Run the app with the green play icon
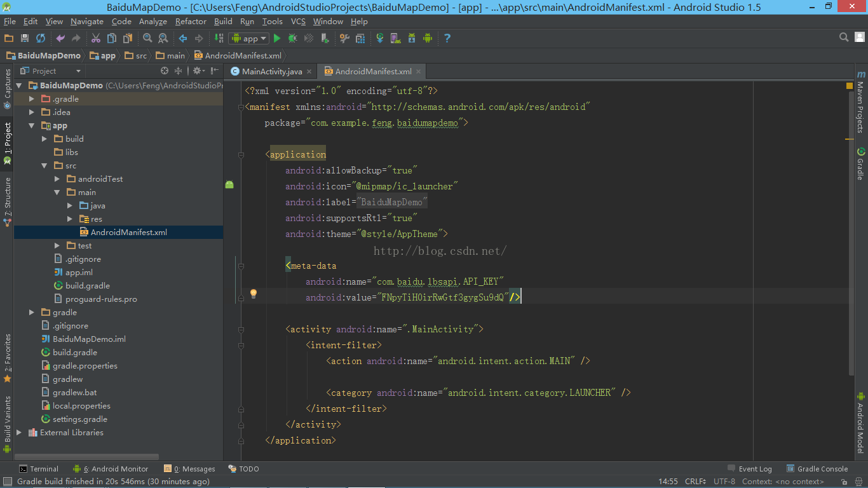 pyautogui.click(x=276, y=38)
